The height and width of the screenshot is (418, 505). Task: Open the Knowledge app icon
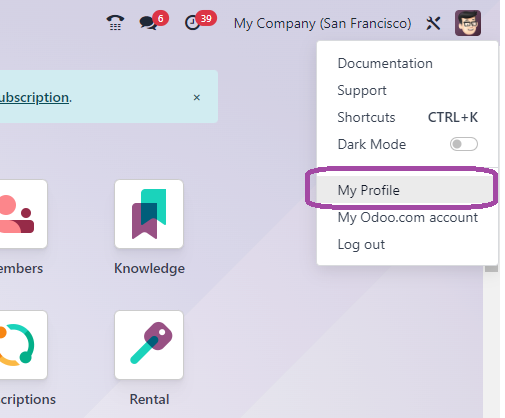coord(149,214)
